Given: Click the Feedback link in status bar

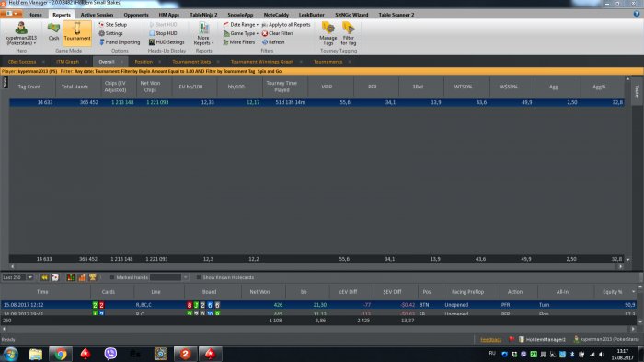Looking at the screenshot, I should click(x=490, y=339).
